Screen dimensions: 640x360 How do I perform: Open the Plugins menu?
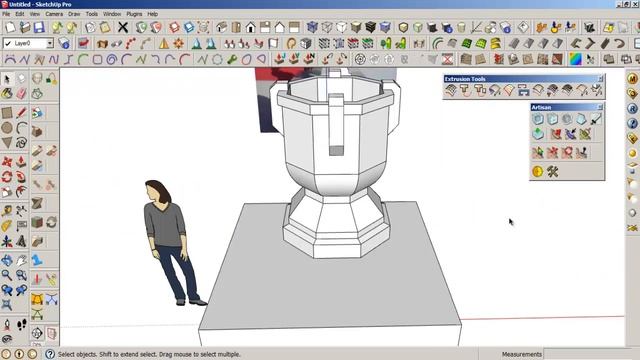pos(134,14)
